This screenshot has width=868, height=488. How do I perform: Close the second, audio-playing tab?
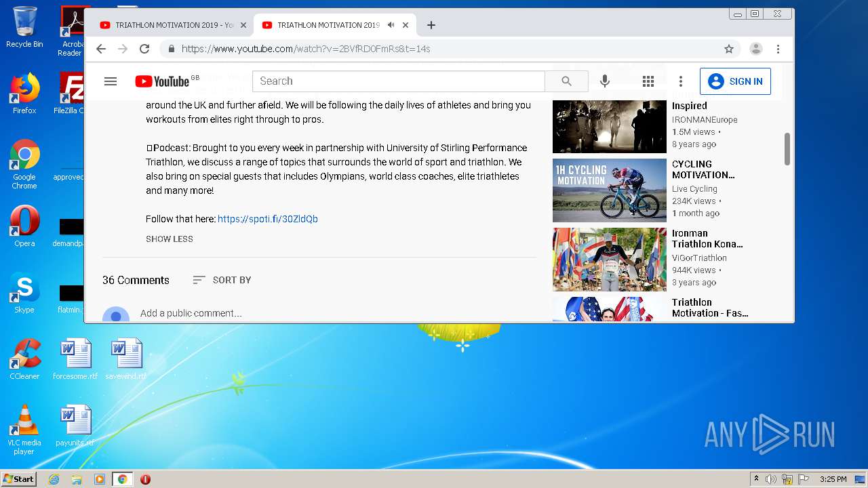tap(406, 25)
